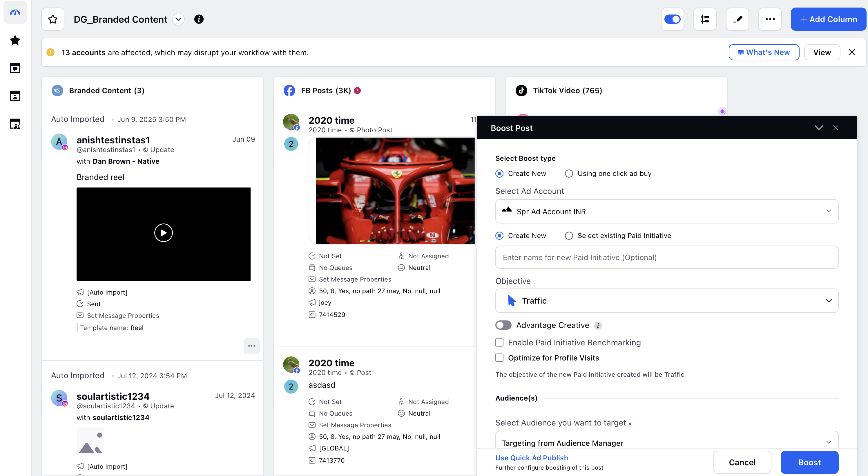Click the yellow warning icon in banner
This screenshot has height=476, width=868.
coord(50,52)
